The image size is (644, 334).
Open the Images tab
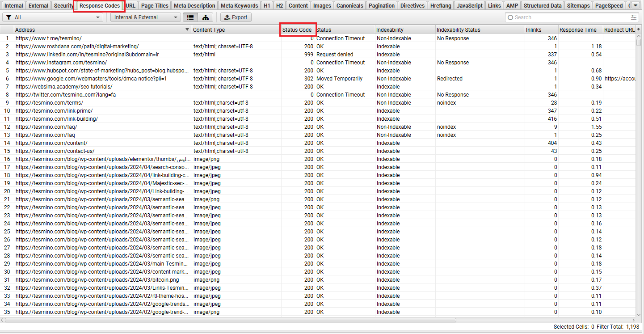(x=322, y=6)
